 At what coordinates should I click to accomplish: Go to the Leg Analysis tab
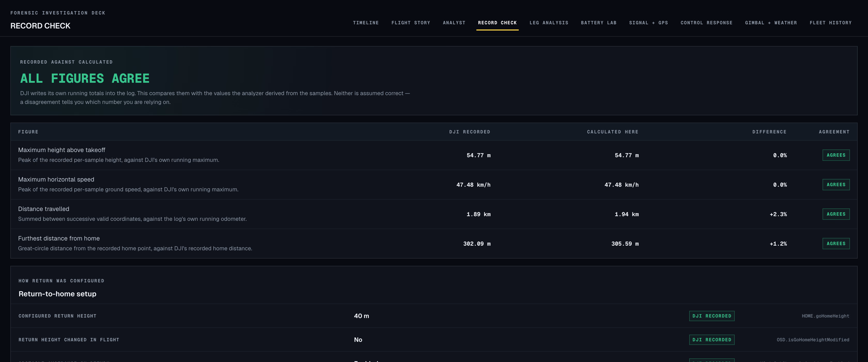click(x=549, y=22)
